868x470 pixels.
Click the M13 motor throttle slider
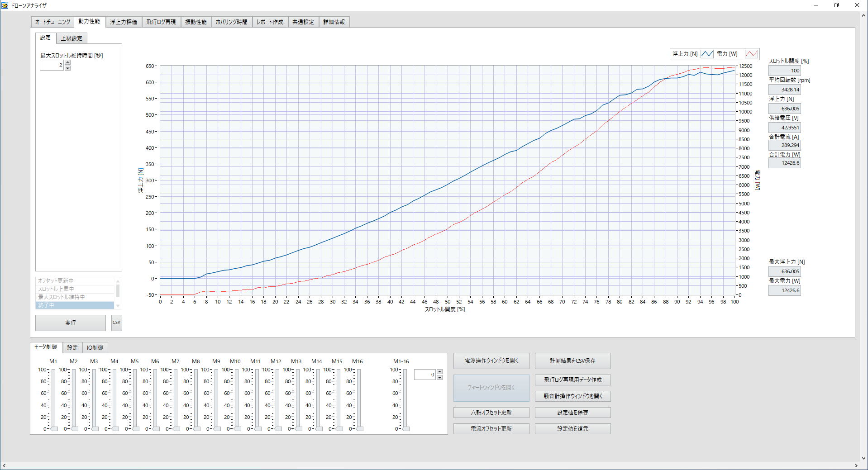(298, 399)
